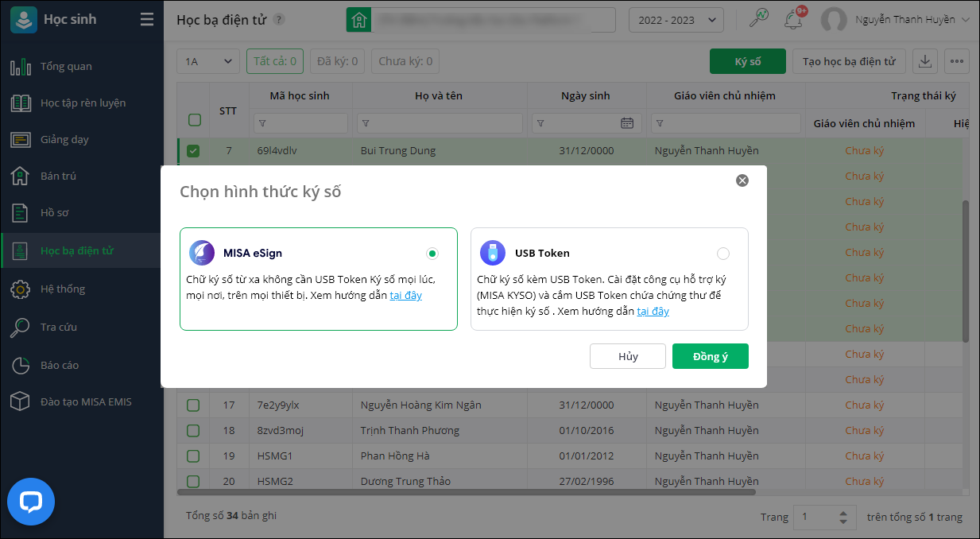This screenshot has height=539, width=980.
Task: Open the Ngày sinh calendar picker icon
Action: 627,123
